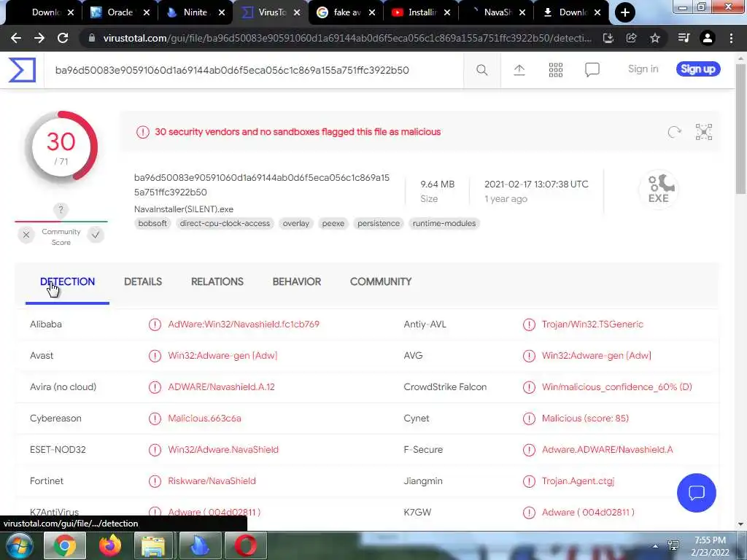Open the apps grid icon
This screenshot has height=560, width=747.
pyautogui.click(x=555, y=70)
